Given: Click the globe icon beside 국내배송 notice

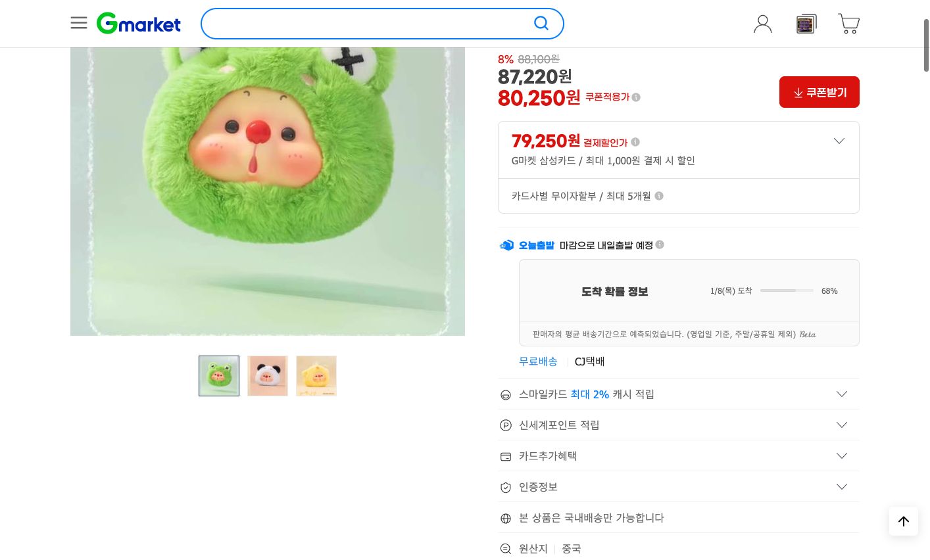Looking at the screenshot, I should [505, 519].
